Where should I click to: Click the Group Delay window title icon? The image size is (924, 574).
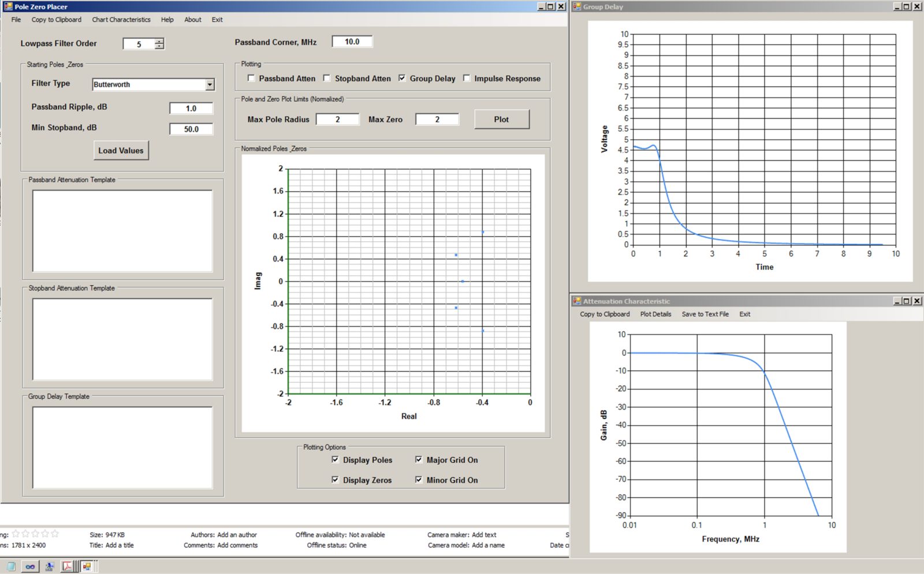(576, 6)
